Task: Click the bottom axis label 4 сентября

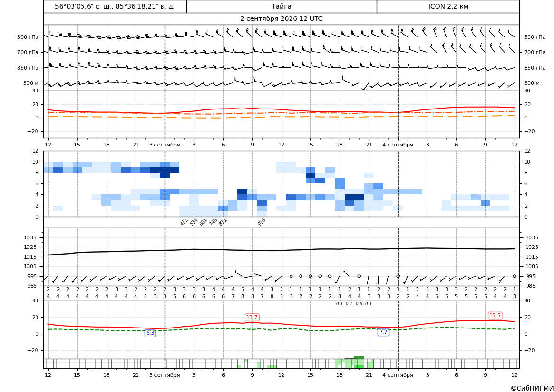Action: tap(398, 375)
